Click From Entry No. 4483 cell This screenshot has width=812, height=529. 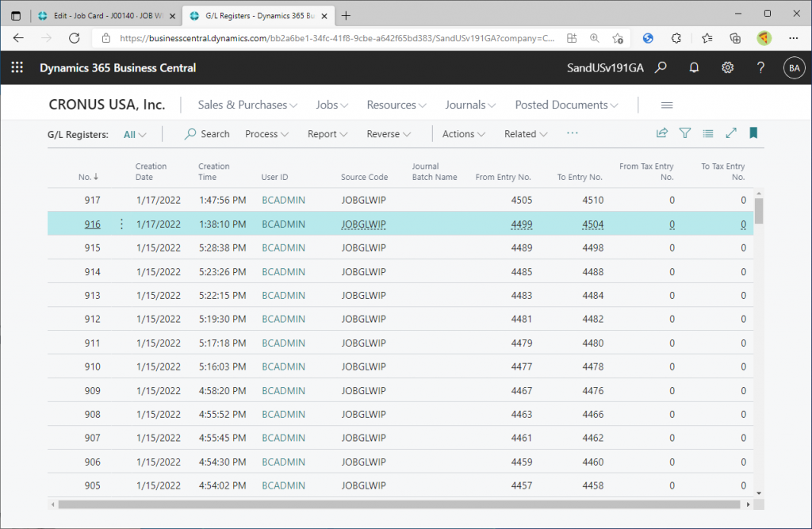[522, 295]
